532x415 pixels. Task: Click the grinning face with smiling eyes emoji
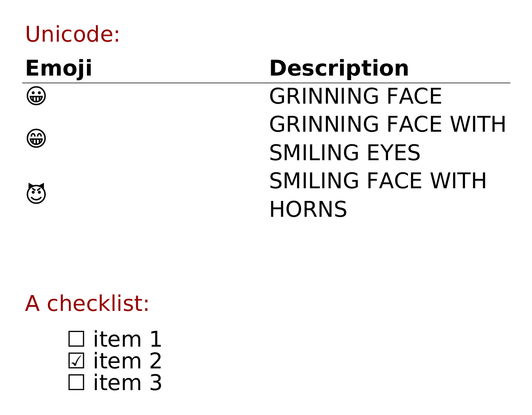(x=36, y=138)
